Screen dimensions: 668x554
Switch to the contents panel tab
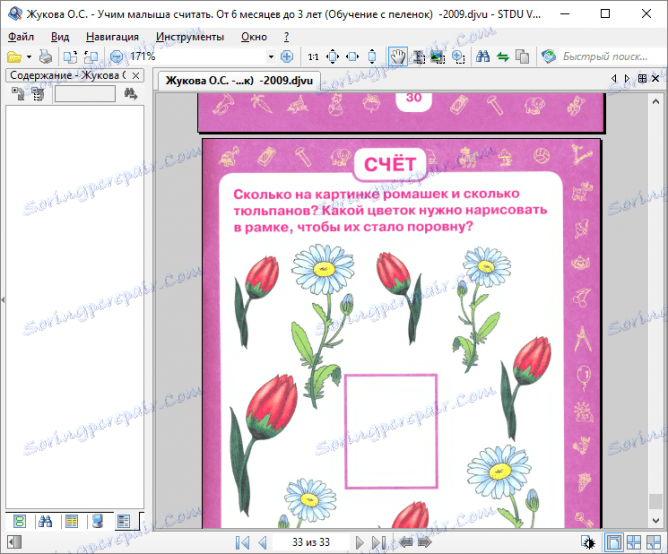[124, 521]
